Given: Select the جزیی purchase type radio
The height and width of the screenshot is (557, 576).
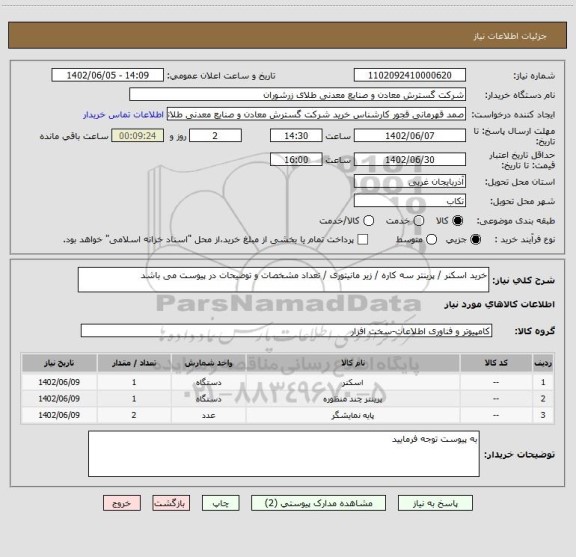Looking at the screenshot, I should coord(476,240).
